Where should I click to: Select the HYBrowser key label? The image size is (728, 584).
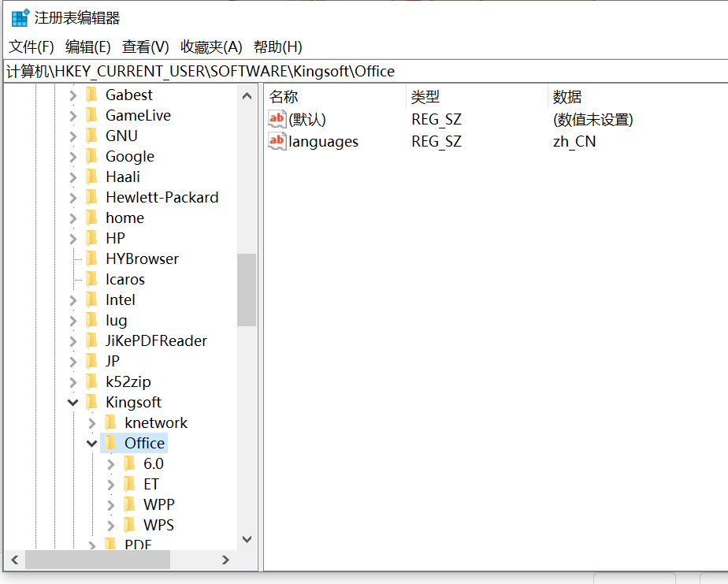point(142,259)
